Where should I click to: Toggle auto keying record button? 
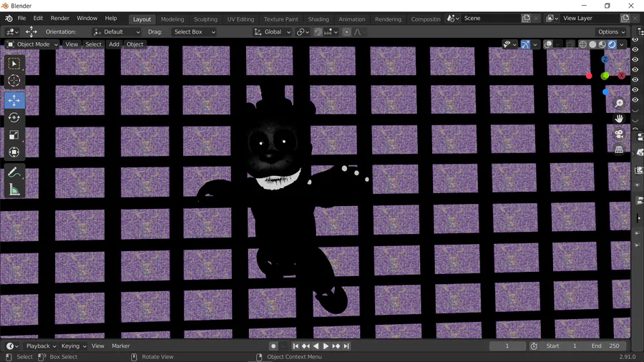coord(273,346)
